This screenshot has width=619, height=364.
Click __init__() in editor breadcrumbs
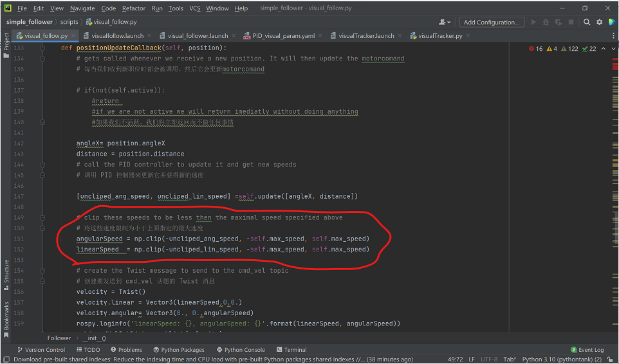(95, 338)
